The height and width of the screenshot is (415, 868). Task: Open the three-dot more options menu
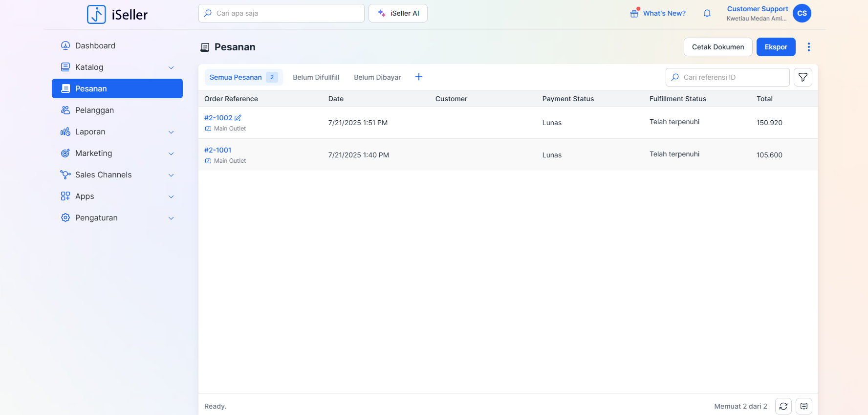(x=808, y=47)
